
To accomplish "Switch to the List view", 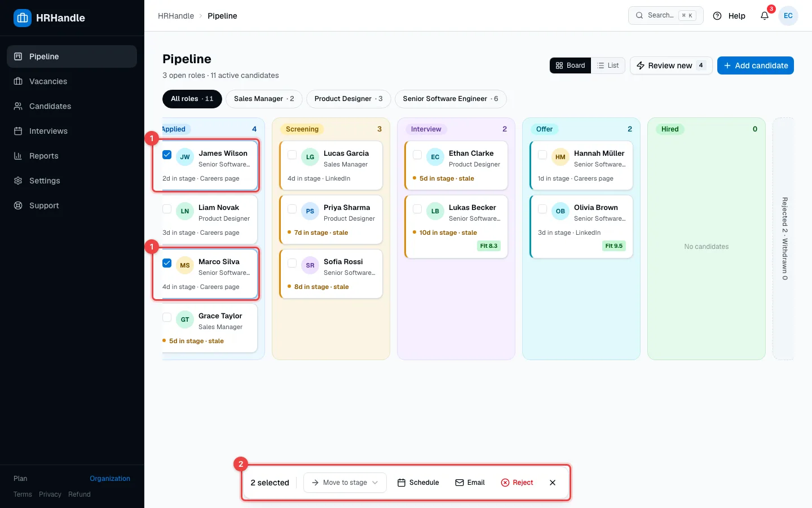I will click(x=608, y=65).
